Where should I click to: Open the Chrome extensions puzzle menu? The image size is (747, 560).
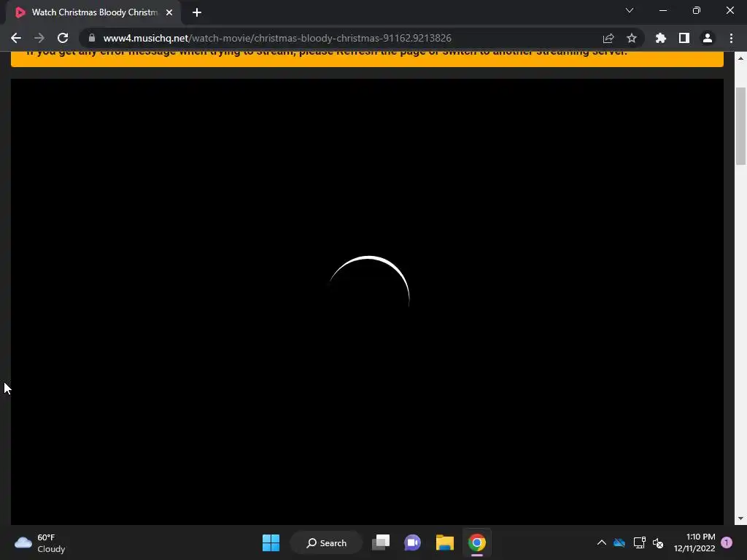point(661,38)
